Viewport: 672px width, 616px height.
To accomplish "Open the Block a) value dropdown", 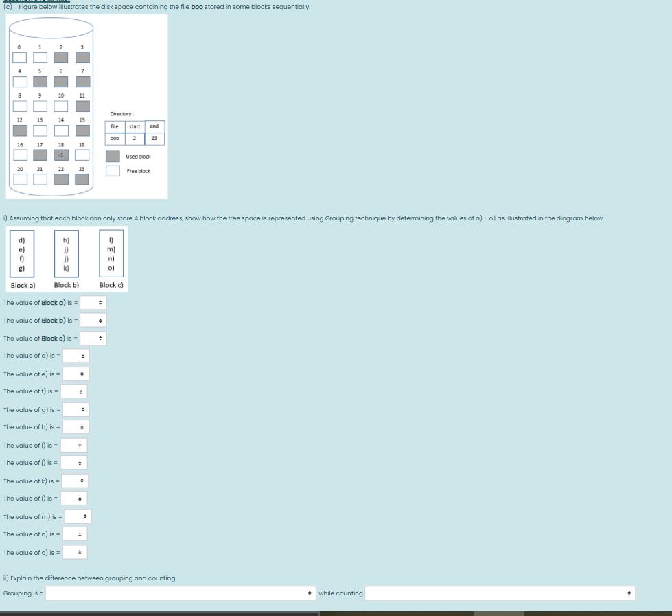I will 93,302.
